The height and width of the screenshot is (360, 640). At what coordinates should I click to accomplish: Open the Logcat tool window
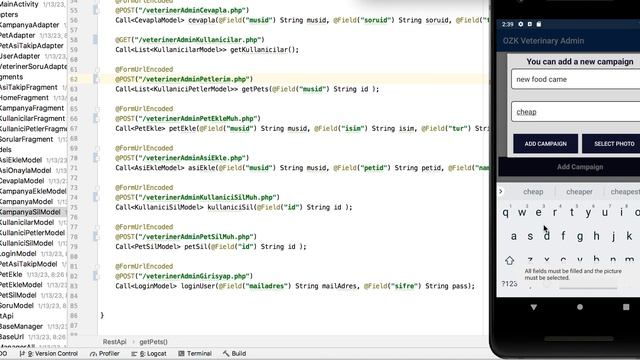tap(149, 353)
